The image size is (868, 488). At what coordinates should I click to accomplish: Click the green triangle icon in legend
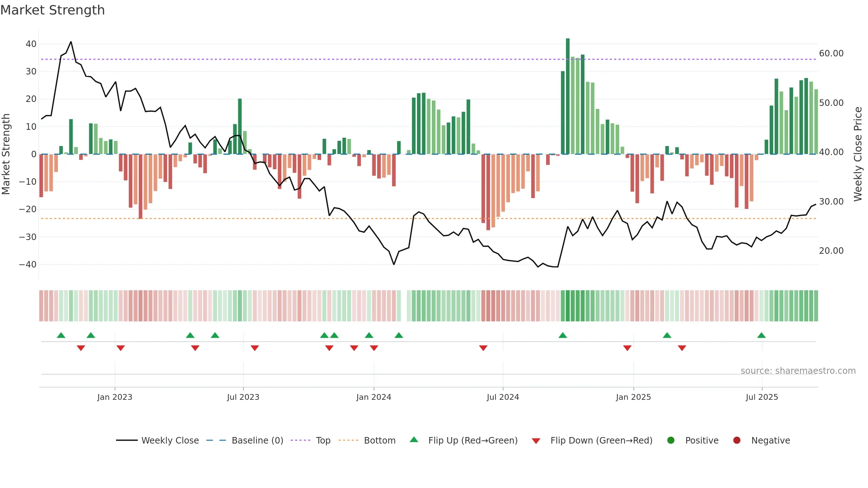414,440
